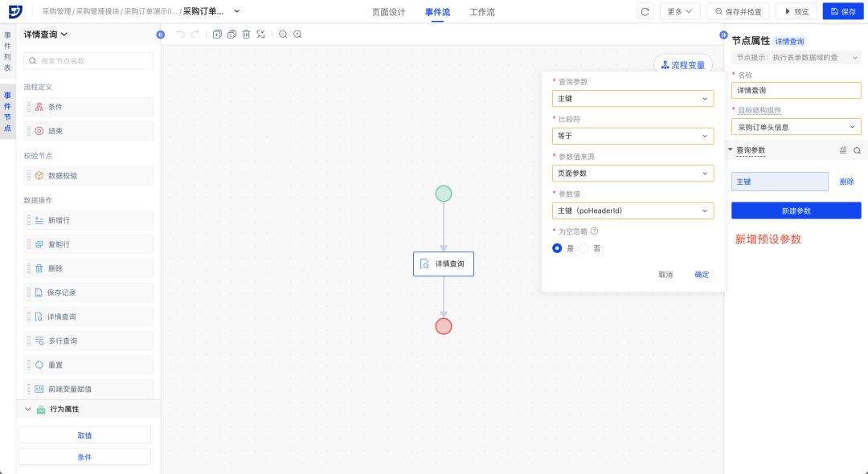Click the zoom in magnifier icon
Screen dimensions: 868x474
[x=297, y=35]
